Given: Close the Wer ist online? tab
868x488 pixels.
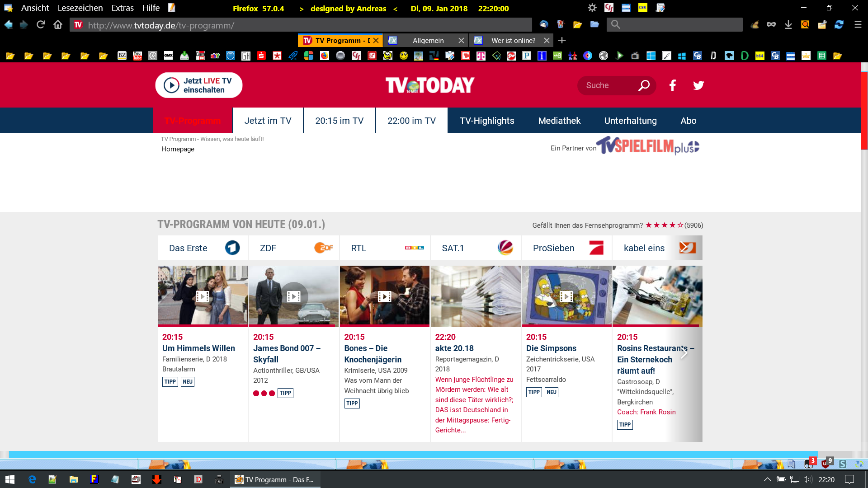Looking at the screenshot, I should coord(547,40).
